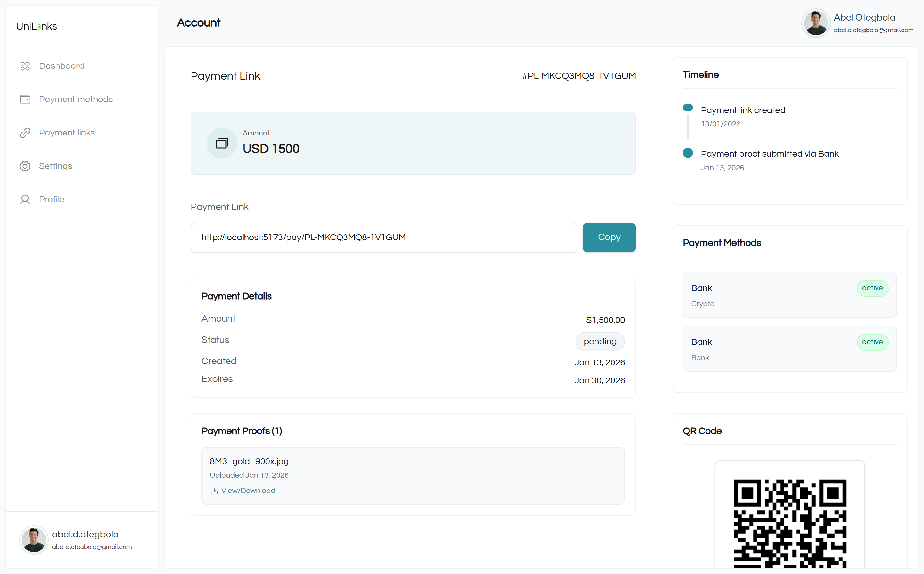Click the top-right user avatar

click(816, 23)
